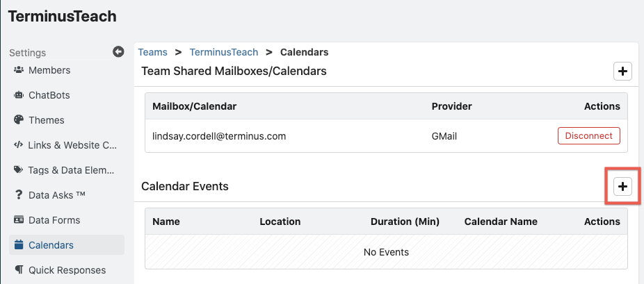Click the Links & Website code icon

pyautogui.click(x=19, y=145)
